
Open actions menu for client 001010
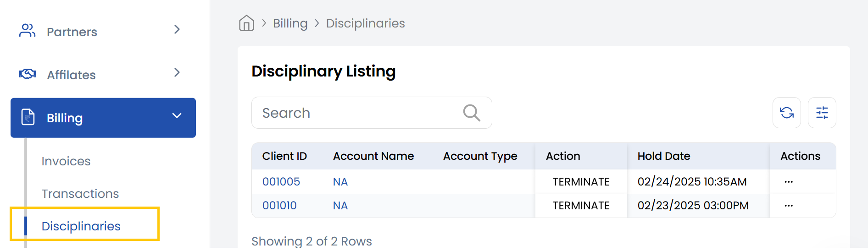789,206
